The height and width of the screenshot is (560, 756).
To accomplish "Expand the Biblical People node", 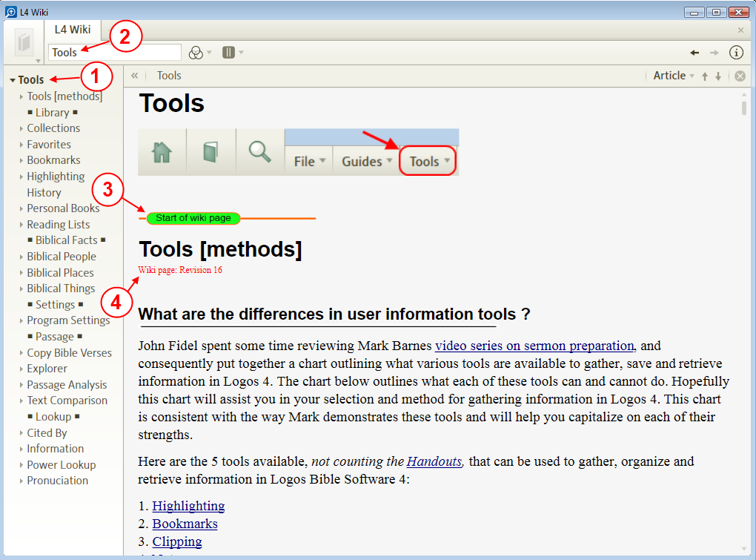I will coord(21,257).
